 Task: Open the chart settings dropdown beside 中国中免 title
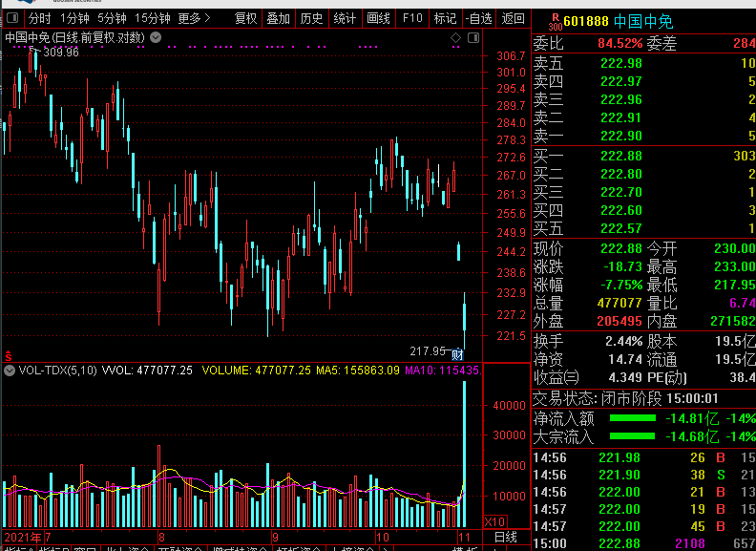(x=156, y=37)
